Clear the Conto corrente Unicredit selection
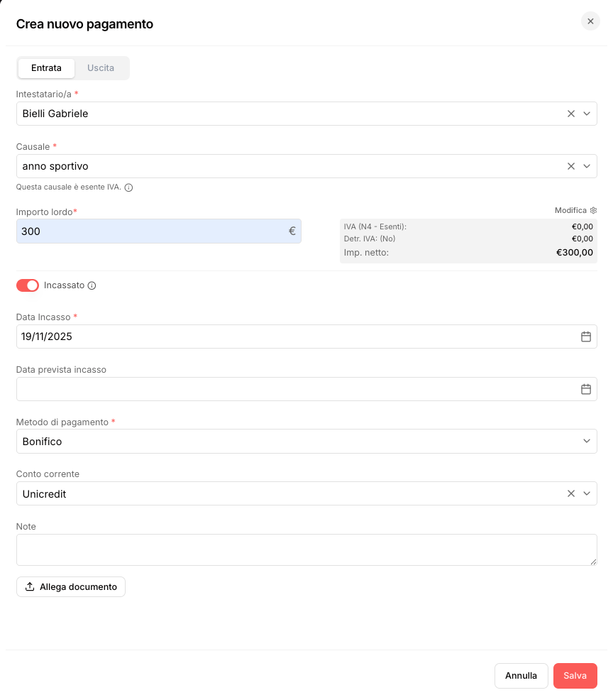This screenshot has width=613, height=700. 570,493
